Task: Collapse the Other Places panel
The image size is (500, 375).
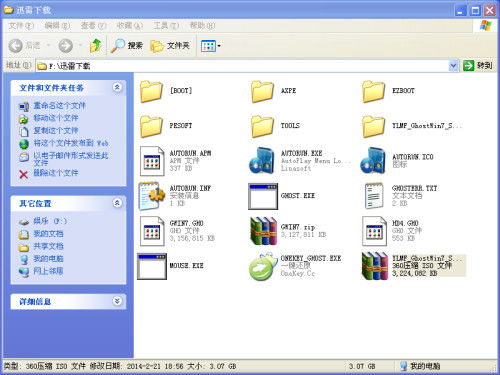Action: click(117, 203)
